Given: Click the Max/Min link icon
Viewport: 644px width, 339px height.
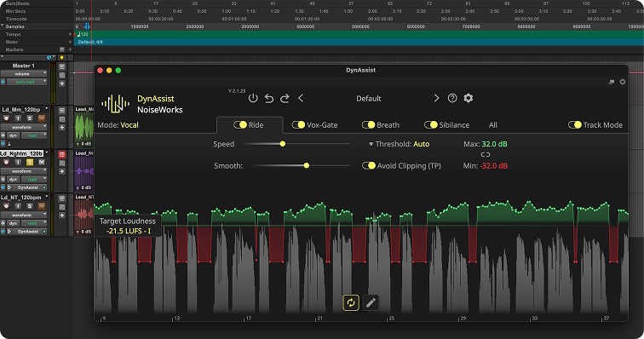Looking at the screenshot, I should click(x=486, y=155).
